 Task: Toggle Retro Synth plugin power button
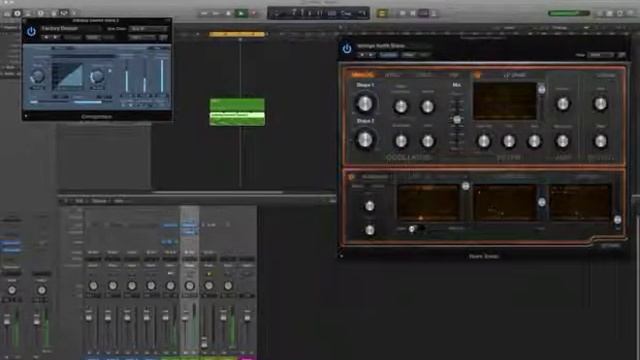tap(347, 49)
